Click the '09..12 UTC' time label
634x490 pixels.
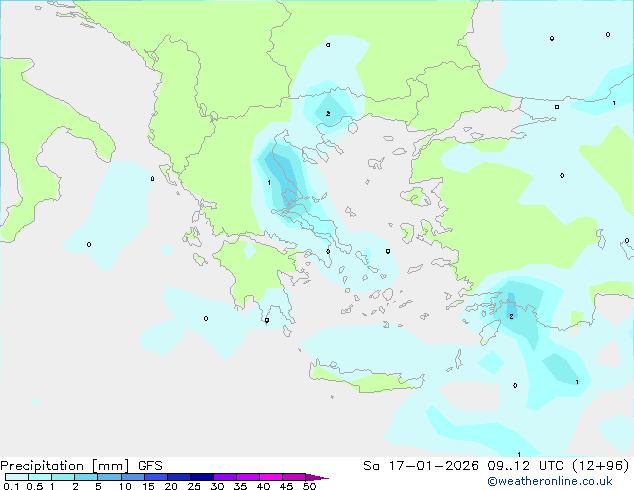526,466
